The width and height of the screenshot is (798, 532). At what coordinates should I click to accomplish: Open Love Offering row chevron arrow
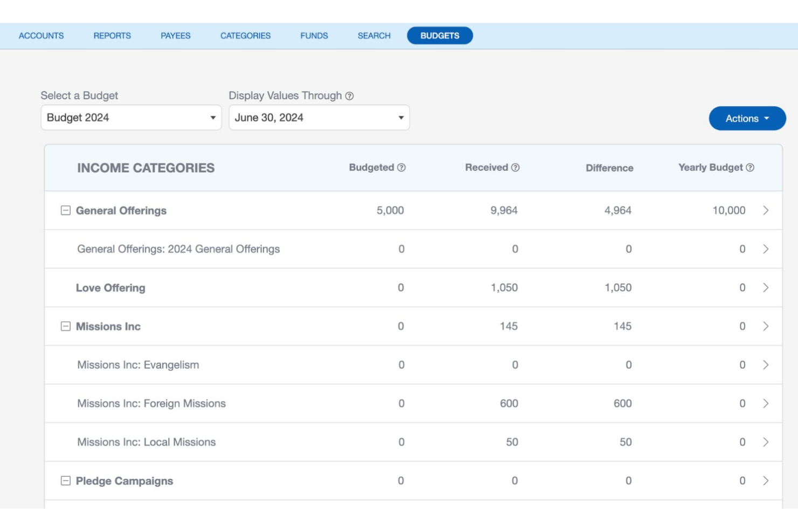pyautogui.click(x=766, y=288)
